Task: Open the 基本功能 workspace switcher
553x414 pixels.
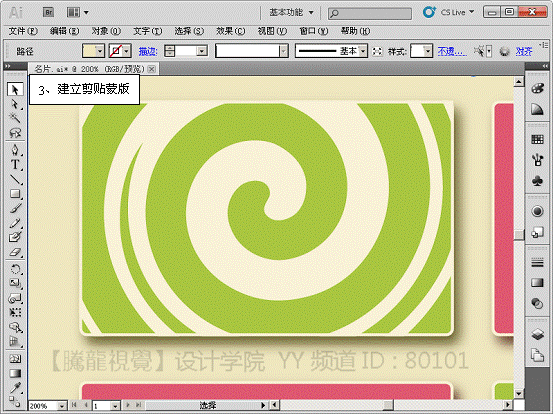Action: click(x=292, y=13)
